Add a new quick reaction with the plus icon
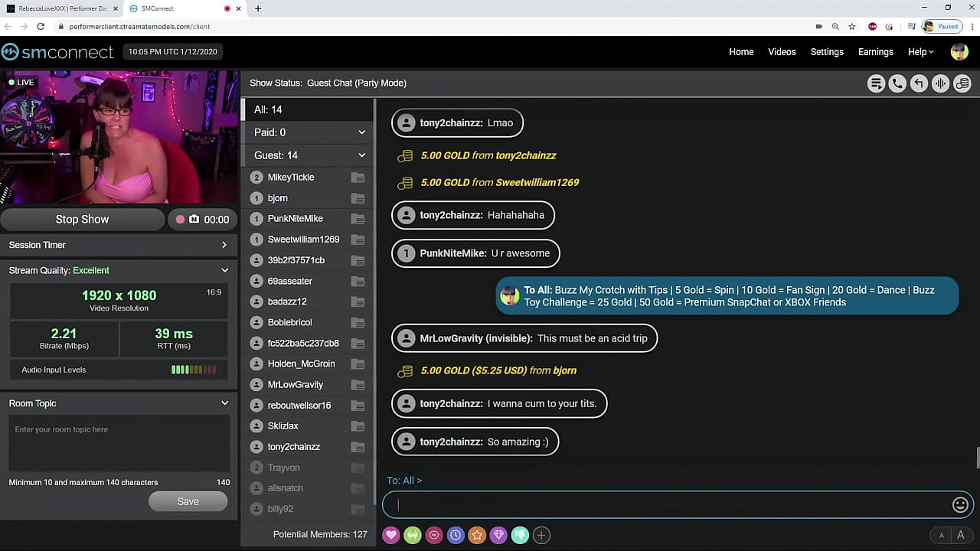The image size is (980, 551). click(x=541, y=535)
